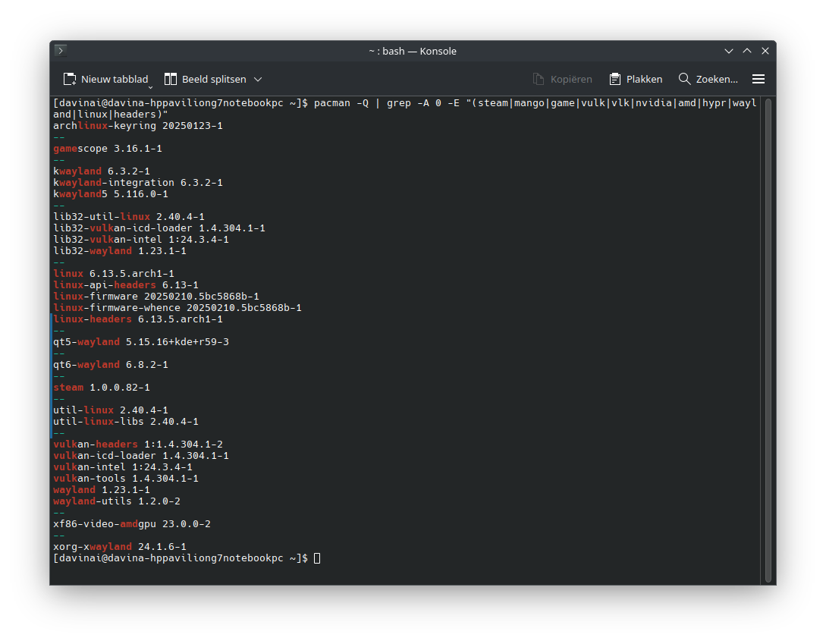The image size is (826, 644).
Task: Split the view with Beeld splitsen
Action: click(x=206, y=79)
